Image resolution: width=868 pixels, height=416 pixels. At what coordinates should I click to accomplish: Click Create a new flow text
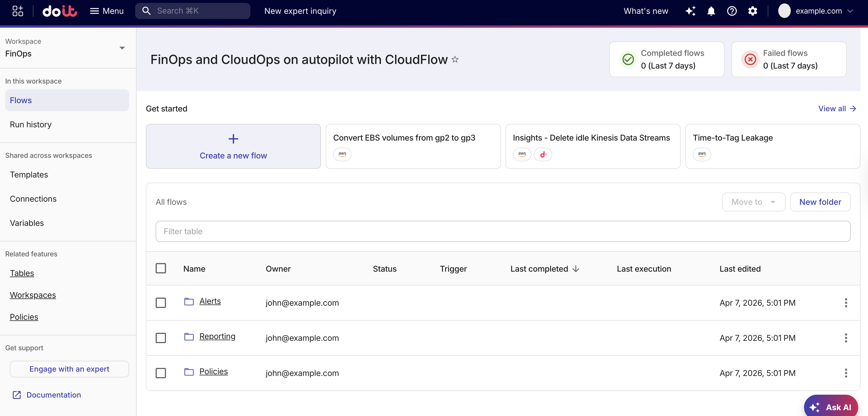click(233, 156)
